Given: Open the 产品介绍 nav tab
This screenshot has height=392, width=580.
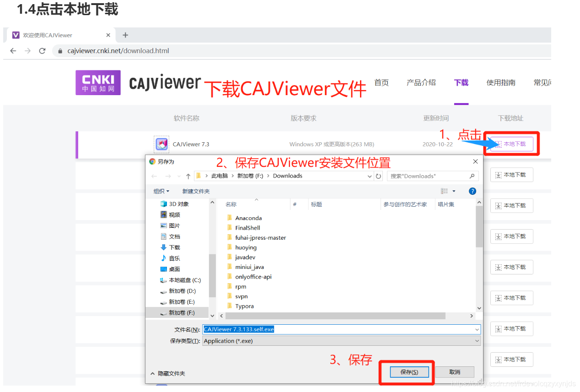Looking at the screenshot, I should (421, 83).
